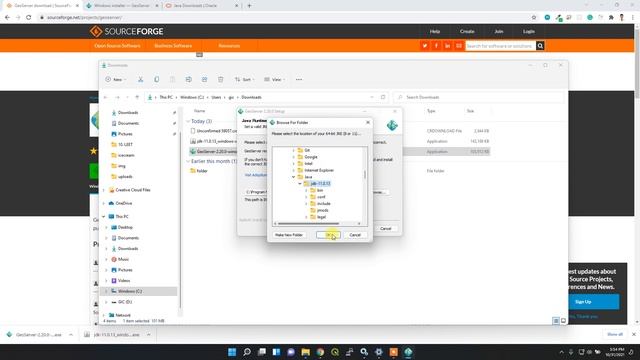Expand the bin folder under jdk-11.0.13
The width and height of the screenshot is (640, 360).
(x=307, y=191)
